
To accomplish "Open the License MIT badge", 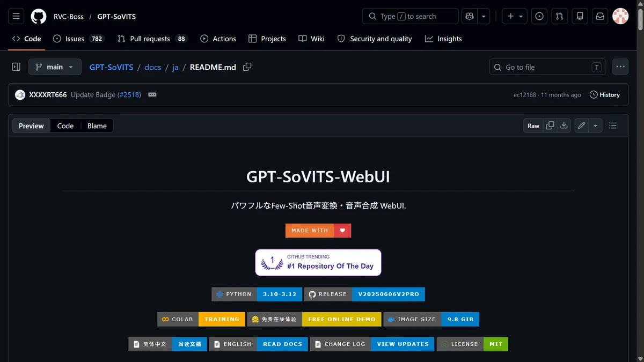I will pyautogui.click(x=472, y=344).
